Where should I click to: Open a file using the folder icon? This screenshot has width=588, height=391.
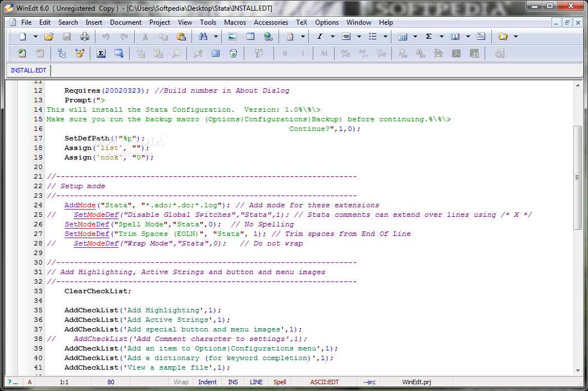(49, 37)
